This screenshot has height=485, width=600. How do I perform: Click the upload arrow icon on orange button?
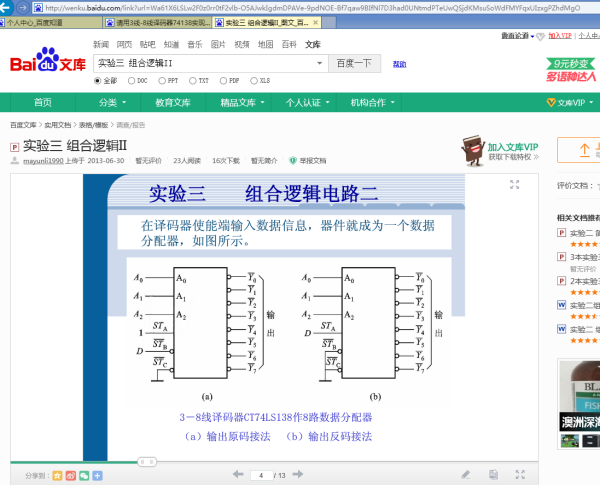click(x=584, y=150)
